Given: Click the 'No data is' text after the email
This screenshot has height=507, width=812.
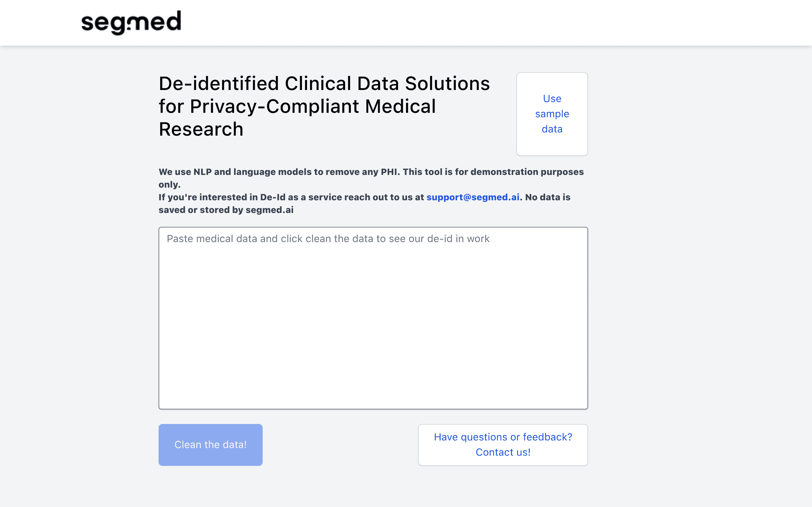Looking at the screenshot, I should (547, 197).
